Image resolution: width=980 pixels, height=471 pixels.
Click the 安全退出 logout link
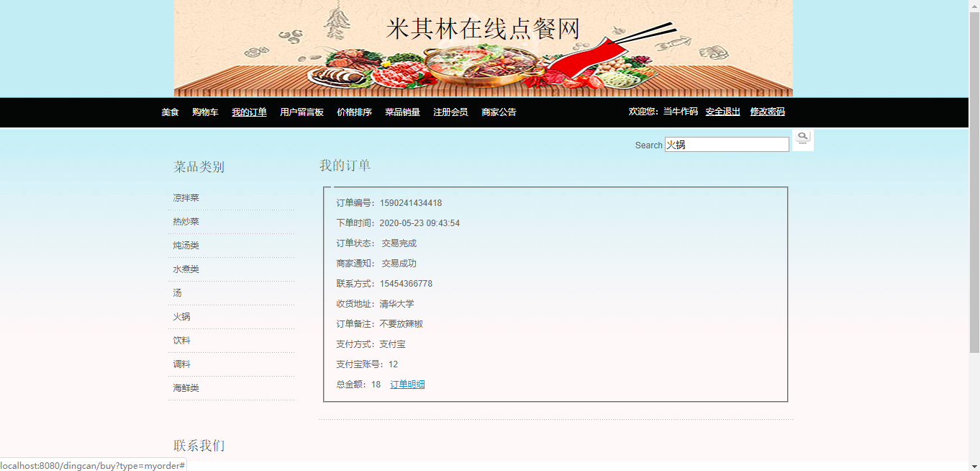722,112
